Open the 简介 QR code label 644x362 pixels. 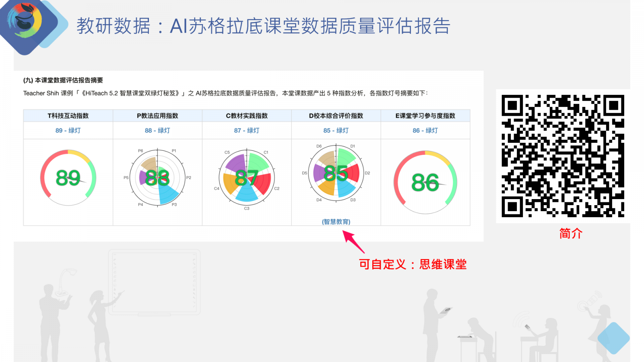pyautogui.click(x=570, y=233)
